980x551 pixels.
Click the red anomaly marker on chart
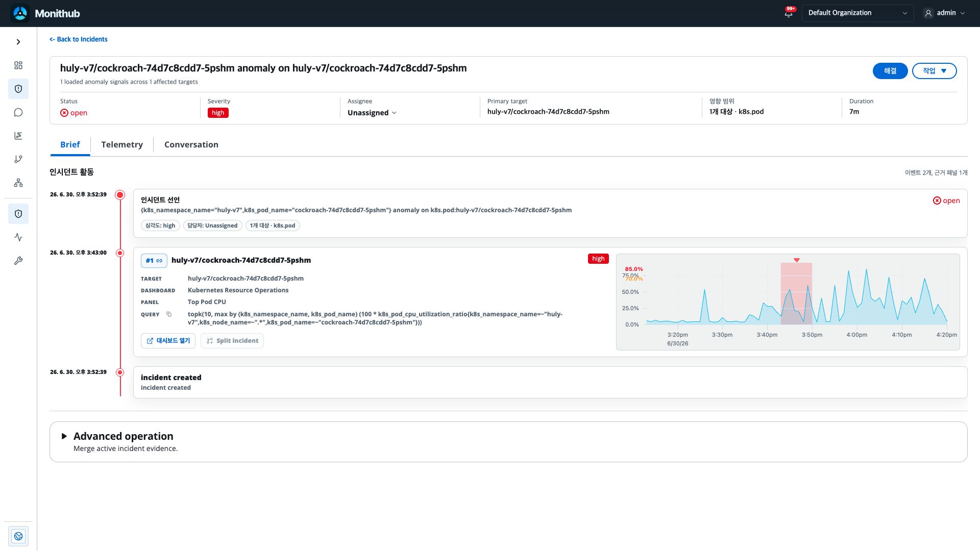(x=797, y=260)
